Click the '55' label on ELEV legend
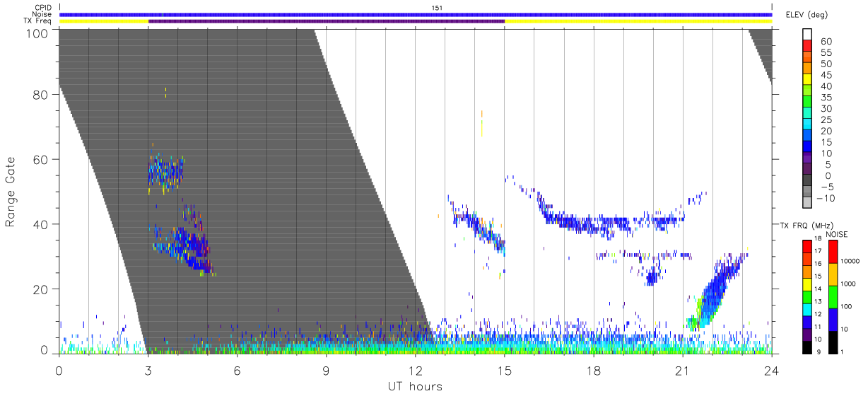868x401 pixels. click(x=825, y=53)
